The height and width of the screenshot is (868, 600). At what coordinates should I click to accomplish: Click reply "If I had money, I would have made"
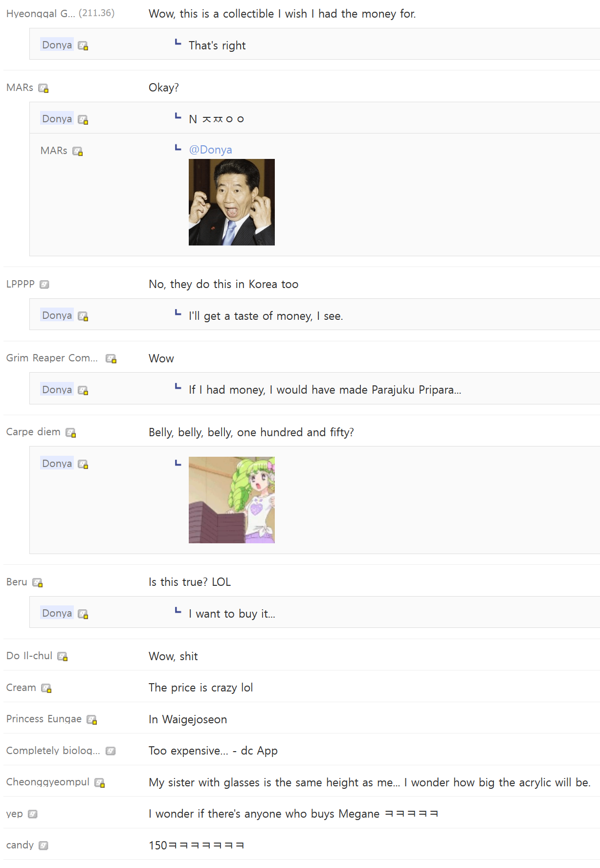coord(325,390)
